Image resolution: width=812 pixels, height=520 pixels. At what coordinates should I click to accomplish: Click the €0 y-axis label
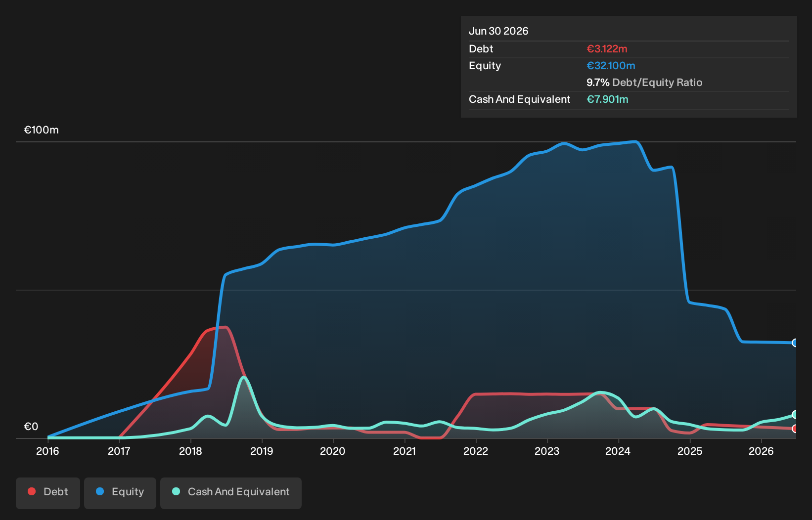click(x=31, y=427)
